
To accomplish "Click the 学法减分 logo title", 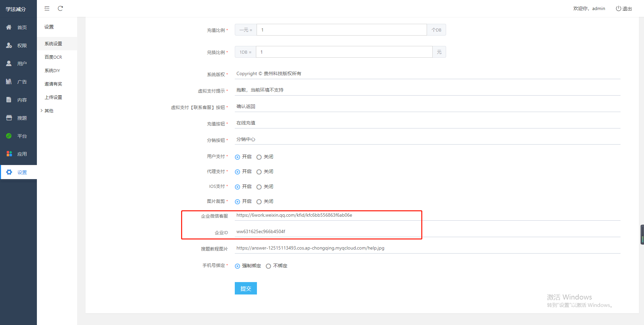I will pos(16,9).
